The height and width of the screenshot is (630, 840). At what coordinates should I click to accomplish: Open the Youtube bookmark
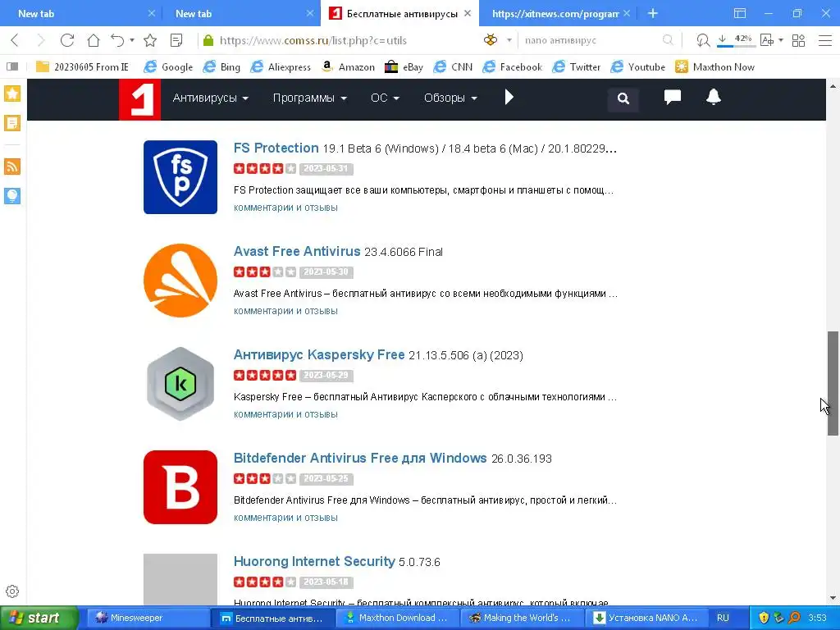(x=637, y=66)
